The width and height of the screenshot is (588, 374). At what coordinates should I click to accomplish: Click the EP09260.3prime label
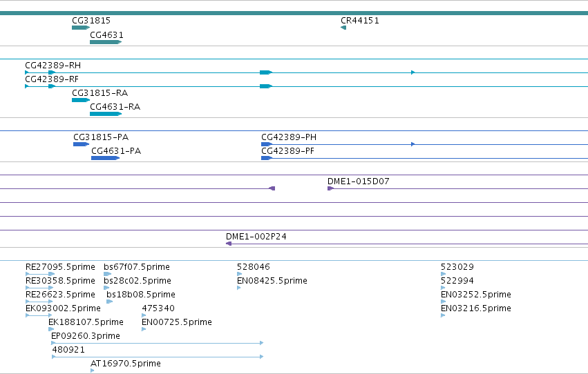pyautogui.click(x=86, y=336)
